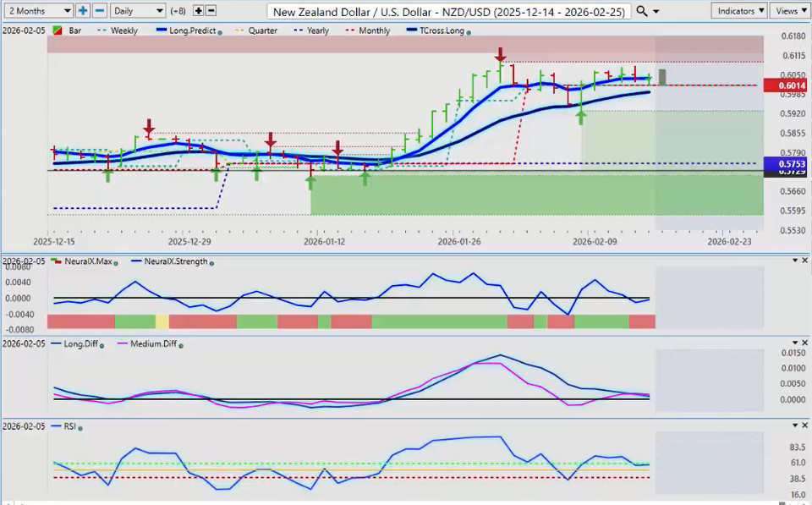This screenshot has width=812, height=505.
Task: Toggle the Weekly legend line
Action: [126, 30]
